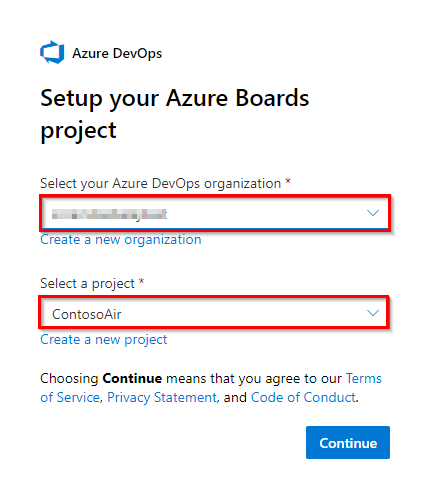Expand the ContosoAir project chevron arrow
The width and height of the screenshot is (429, 492).
(x=373, y=313)
